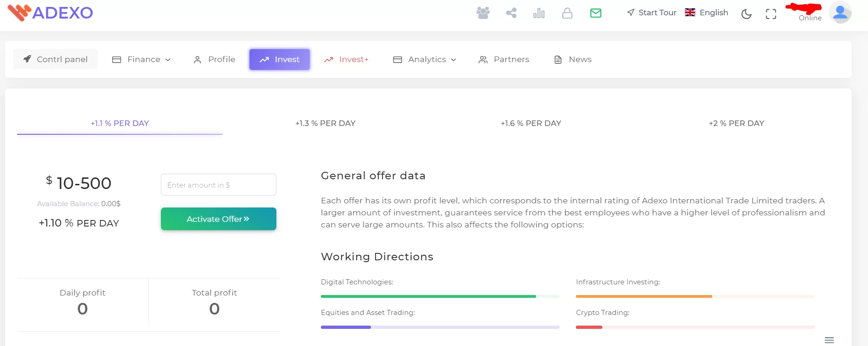Click the Activate Offer button
868x346 pixels.
pos(218,219)
